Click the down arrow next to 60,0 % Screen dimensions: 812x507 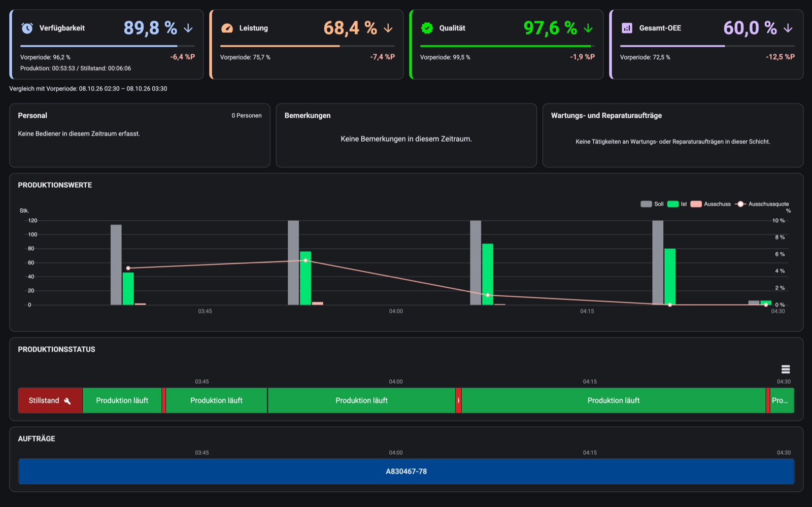788,28
